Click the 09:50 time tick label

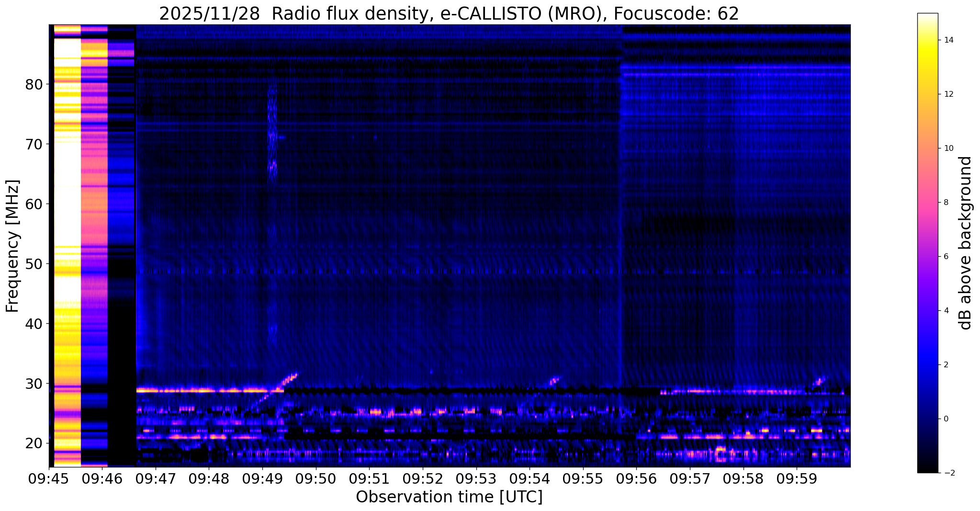pyautogui.click(x=316, y=478)
